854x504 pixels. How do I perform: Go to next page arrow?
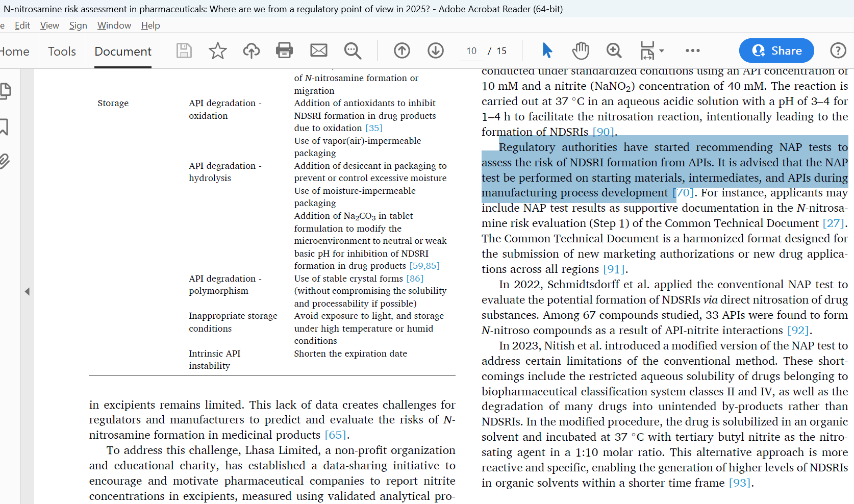tap(436, 51)
